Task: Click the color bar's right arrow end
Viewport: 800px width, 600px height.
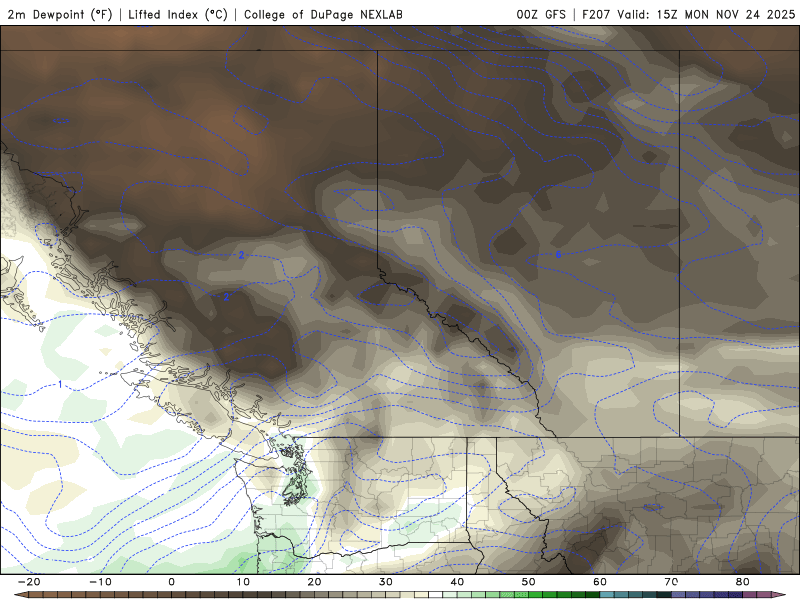Action: tap(779, 595)
